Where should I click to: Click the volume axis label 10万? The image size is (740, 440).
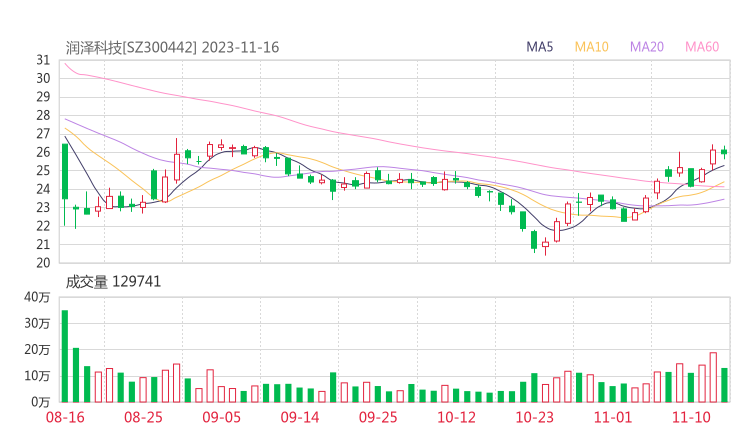tap(37, 376)
